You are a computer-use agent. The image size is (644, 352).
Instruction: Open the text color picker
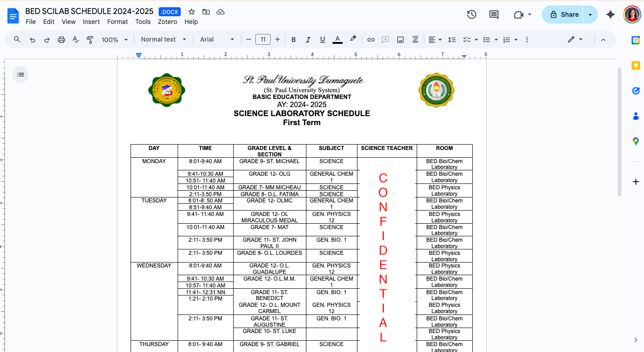point(337,40)
